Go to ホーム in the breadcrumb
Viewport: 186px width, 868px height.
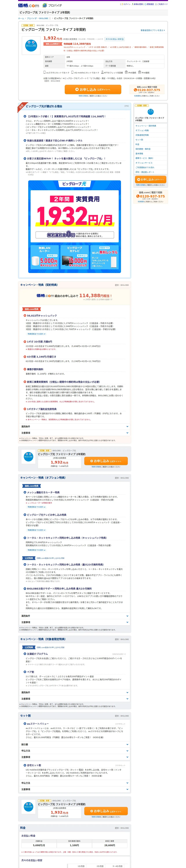pyautogui.click(x=21, y=19)
